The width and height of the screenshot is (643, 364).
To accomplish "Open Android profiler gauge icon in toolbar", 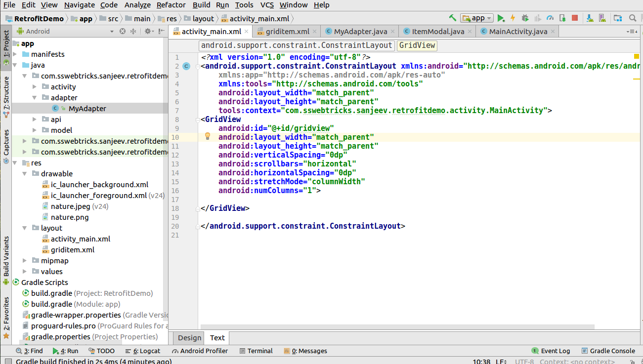I will [550, 18].
